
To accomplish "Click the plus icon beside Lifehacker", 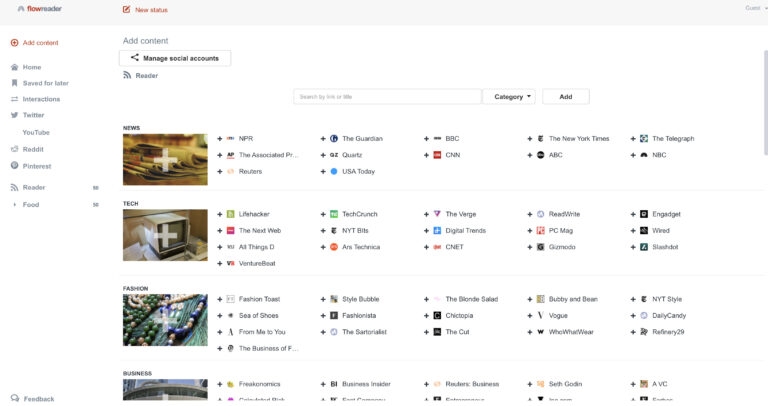I will [220, 214].
